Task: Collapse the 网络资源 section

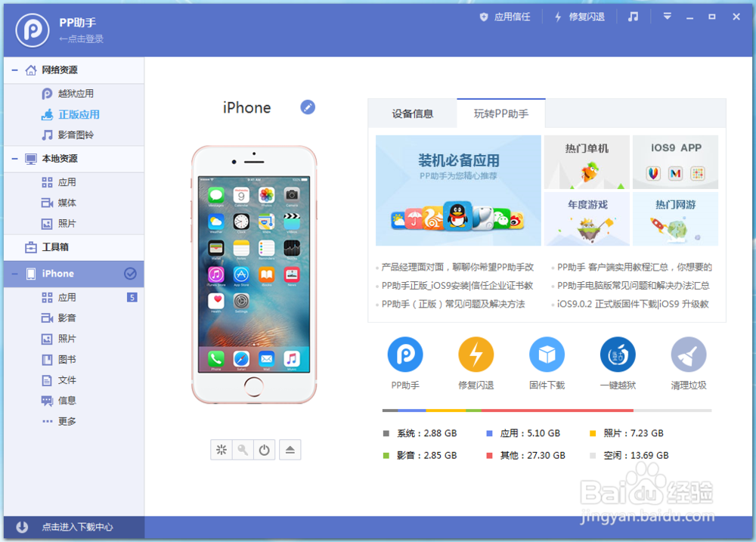Action: coord(14,70)
